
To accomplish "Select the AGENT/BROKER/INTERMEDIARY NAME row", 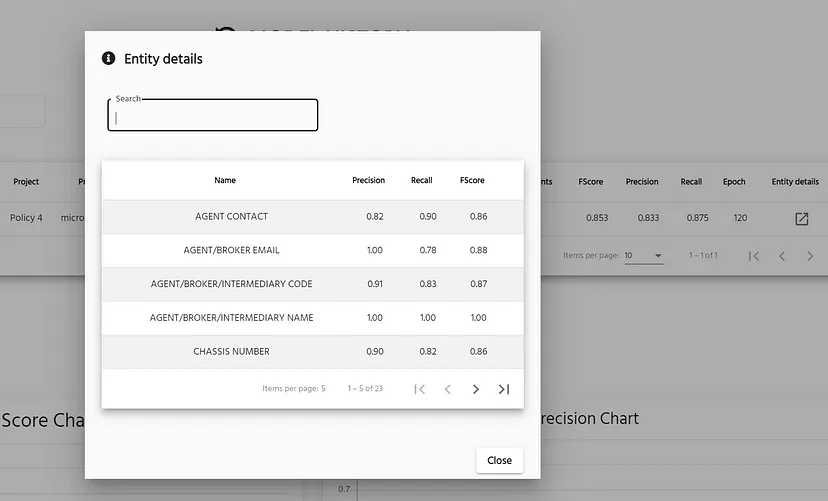I will click(x=231, y=318).
